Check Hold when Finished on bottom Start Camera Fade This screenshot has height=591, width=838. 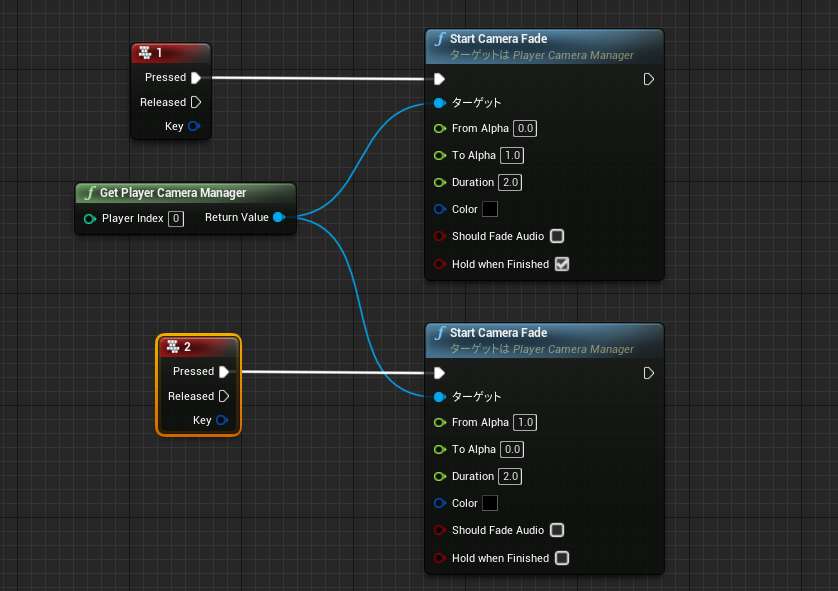pyautogui.click(x=562, y=558)
